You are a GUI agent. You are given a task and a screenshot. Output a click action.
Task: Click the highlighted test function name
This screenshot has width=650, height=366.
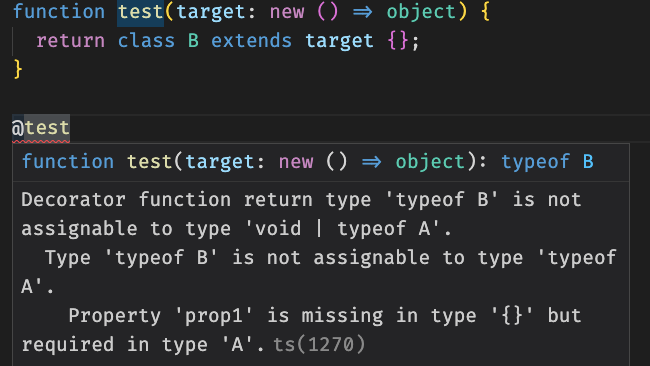tap(141, 12)
